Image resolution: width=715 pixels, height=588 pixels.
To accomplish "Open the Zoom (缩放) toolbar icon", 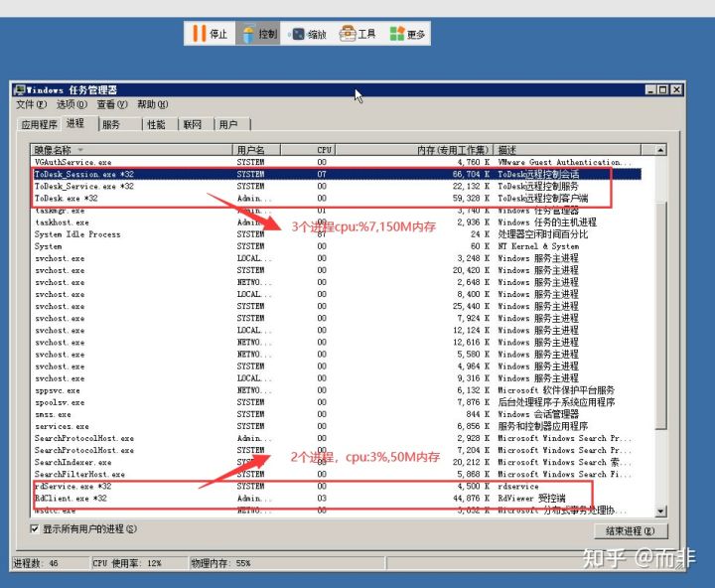I will tap(298, 34).
